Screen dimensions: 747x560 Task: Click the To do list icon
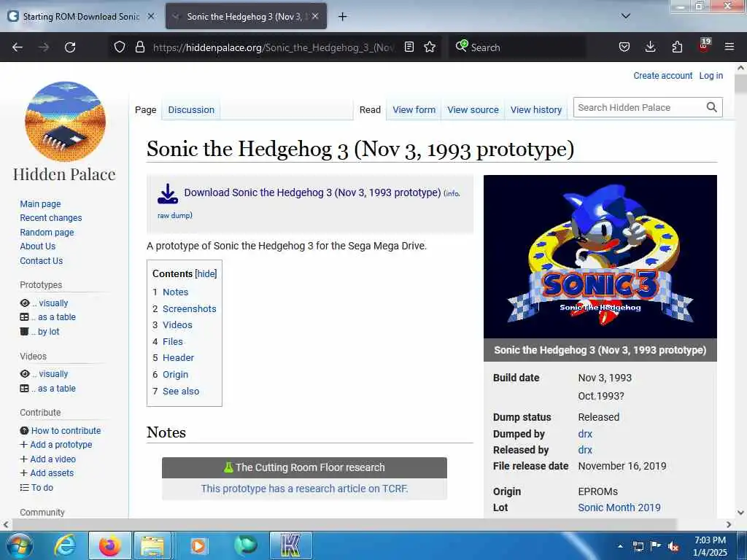tap(24, 488)
